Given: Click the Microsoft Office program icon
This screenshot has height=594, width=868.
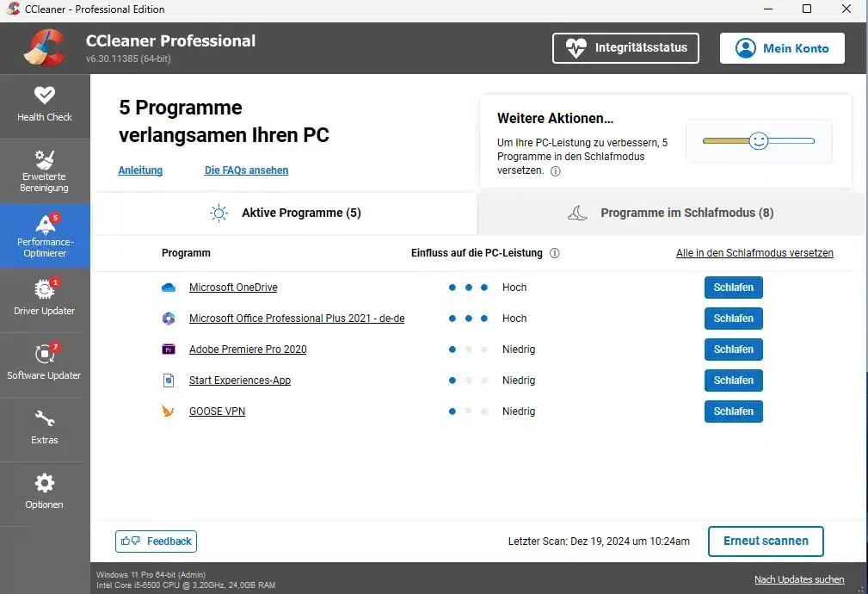Looking at the screenshot, I should 169,319.
